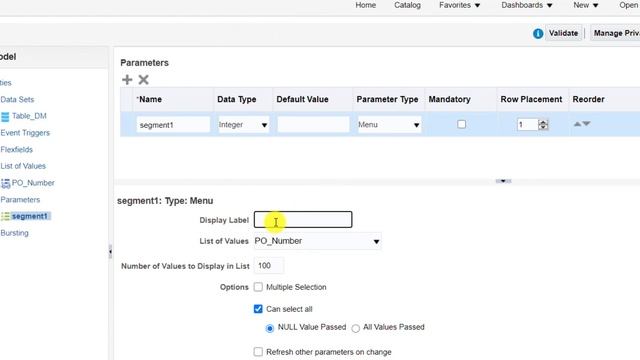The image size is (640, 360).
Task: Click the blue info icon beside Validate
Action: [538, 33]
